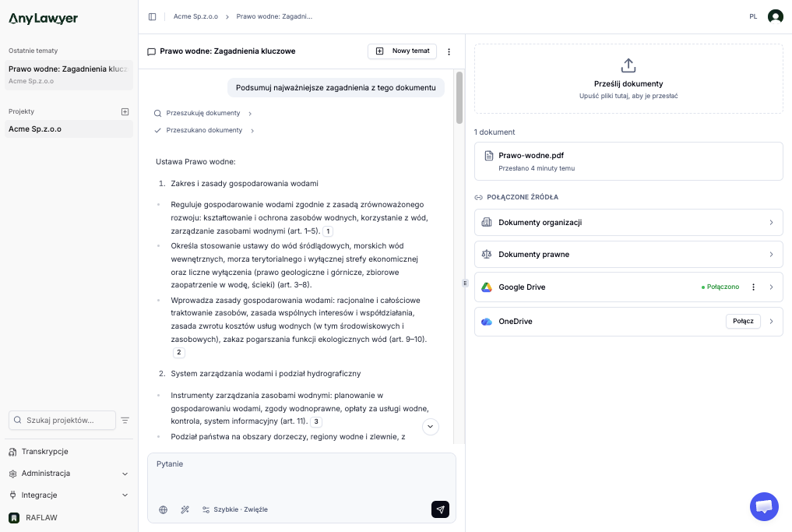Open the Google Drive three-dot menu
This screenshot has height=532, width=792.
[753, 287]
